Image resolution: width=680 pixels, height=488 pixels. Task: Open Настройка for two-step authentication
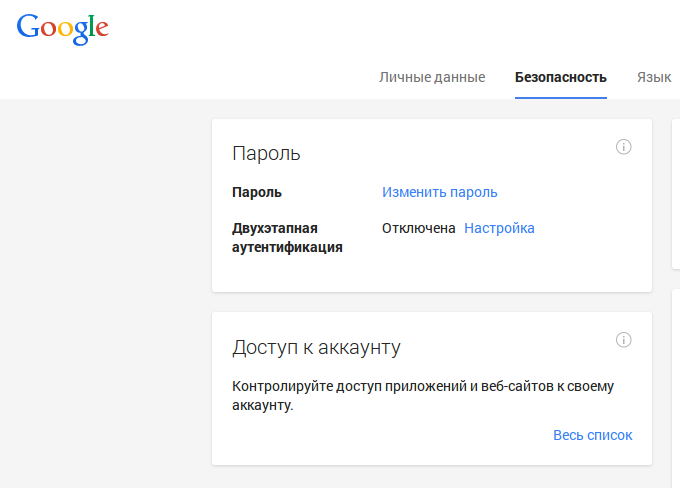click(499, 228)
